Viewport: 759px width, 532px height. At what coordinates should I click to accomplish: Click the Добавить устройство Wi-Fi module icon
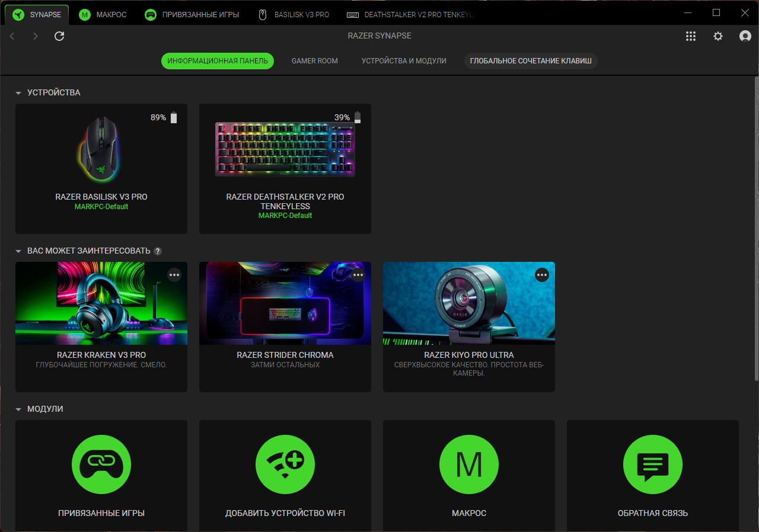285,465
